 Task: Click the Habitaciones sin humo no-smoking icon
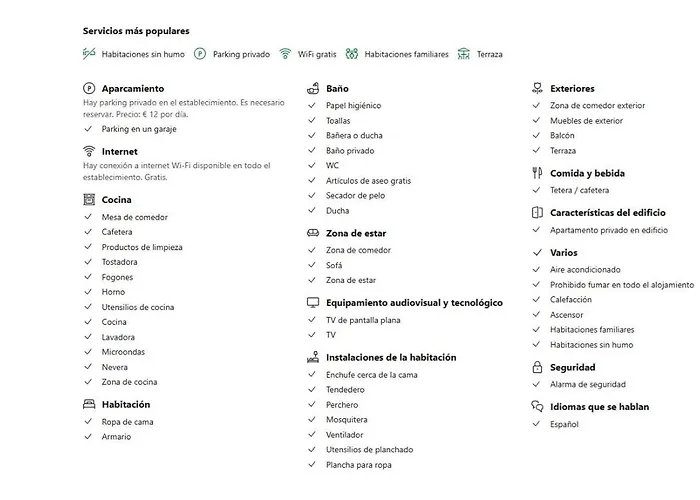click(89, 54)
